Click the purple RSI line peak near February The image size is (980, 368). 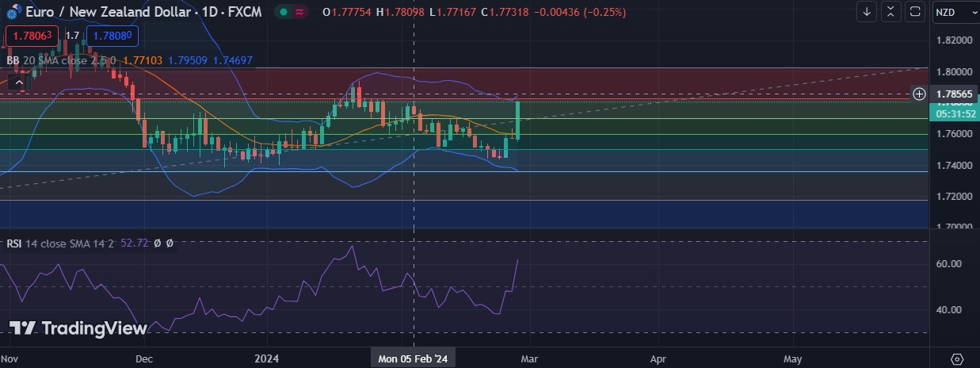pyautogui.click(x=351, y=247)
